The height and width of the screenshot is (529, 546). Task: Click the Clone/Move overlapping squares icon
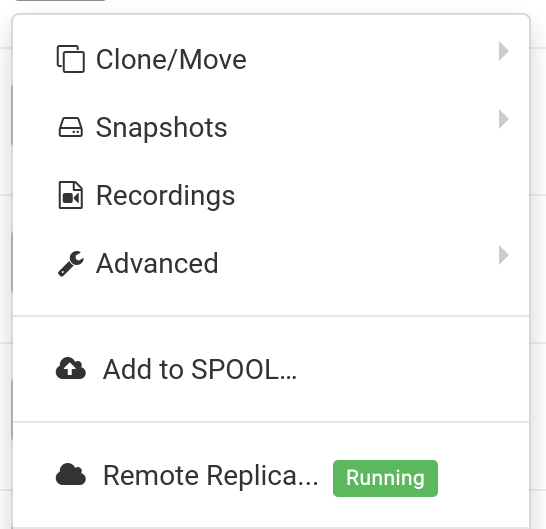[71, 59]
